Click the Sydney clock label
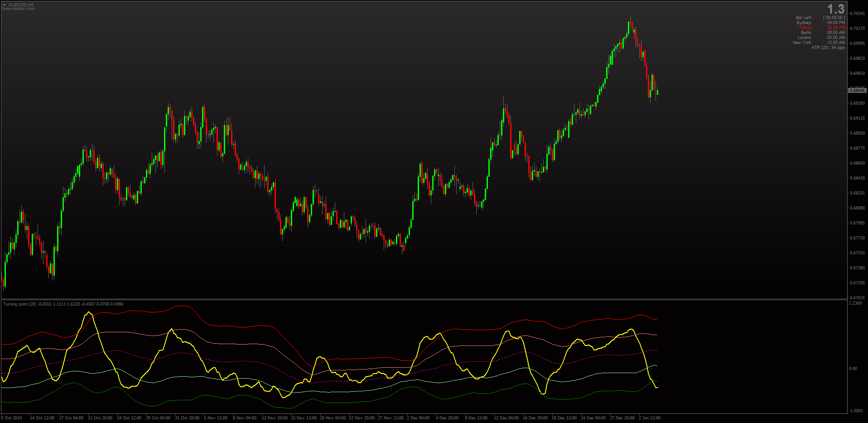This screenshot has height=423, width=868. pyautogui.click(x=804, y=23)
